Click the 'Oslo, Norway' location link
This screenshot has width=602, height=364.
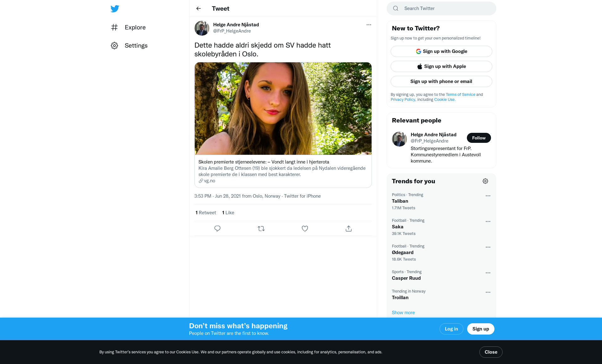point(267,196)
